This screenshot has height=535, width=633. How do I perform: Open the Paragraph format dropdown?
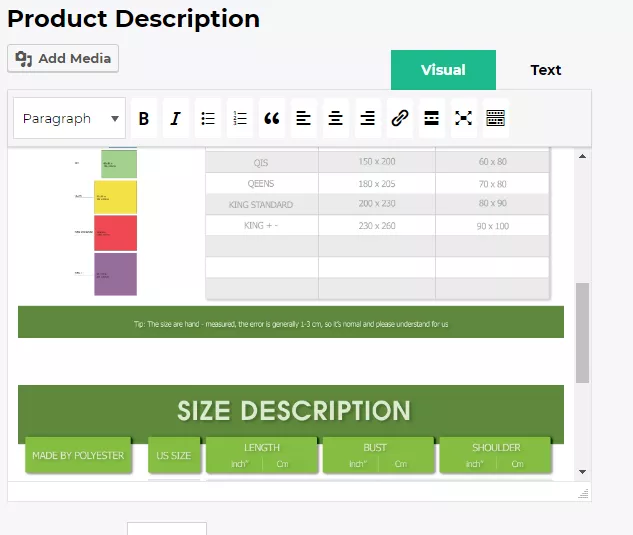pyautogui.click(x=70, y=118)
